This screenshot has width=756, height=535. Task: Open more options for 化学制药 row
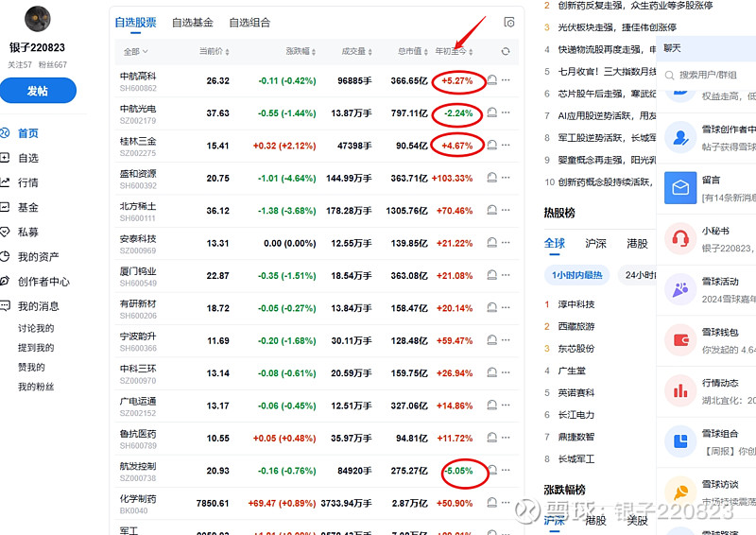tap(506, 502)
